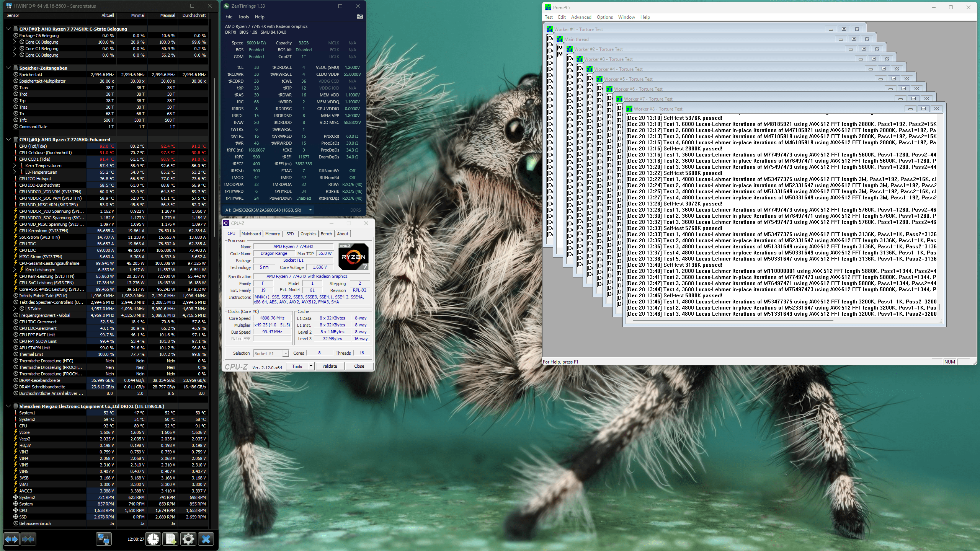Open CPU-Z About tab
Image resolution: width=980 pixels, height=551 pixels.
[x=343, y=234]
